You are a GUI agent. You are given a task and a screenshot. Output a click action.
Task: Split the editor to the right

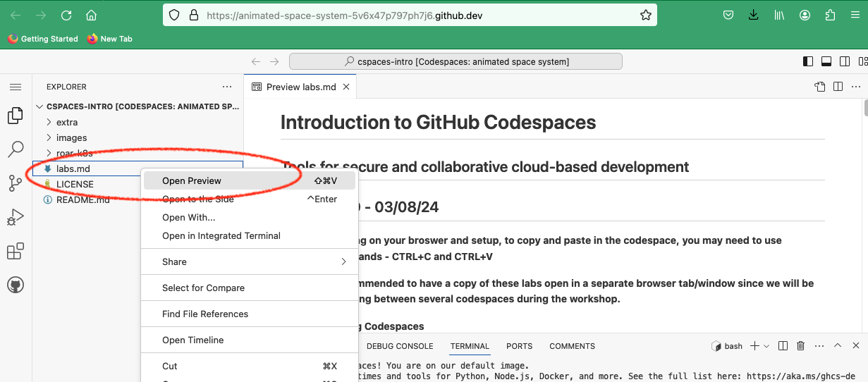(838, 87)
